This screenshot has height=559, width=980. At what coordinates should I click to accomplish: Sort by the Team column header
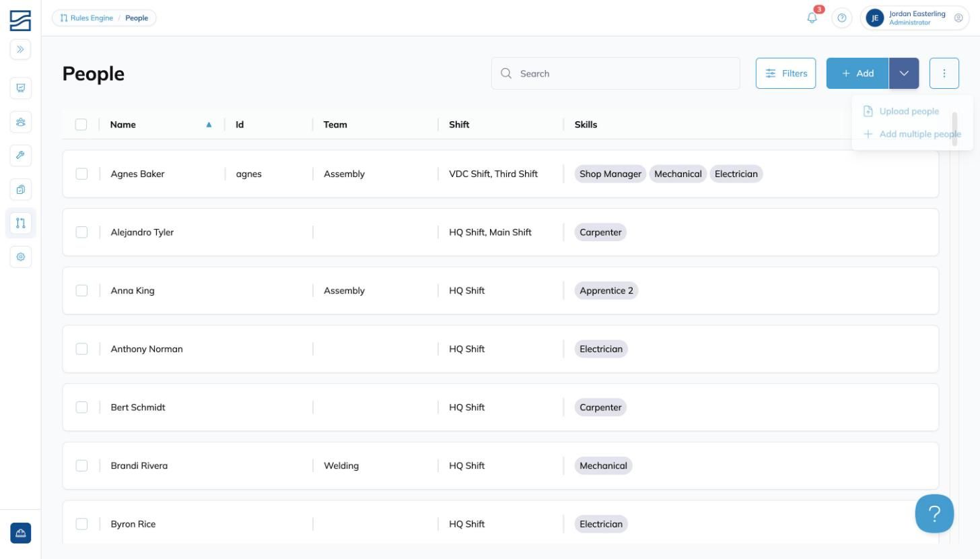coord(335,125)
